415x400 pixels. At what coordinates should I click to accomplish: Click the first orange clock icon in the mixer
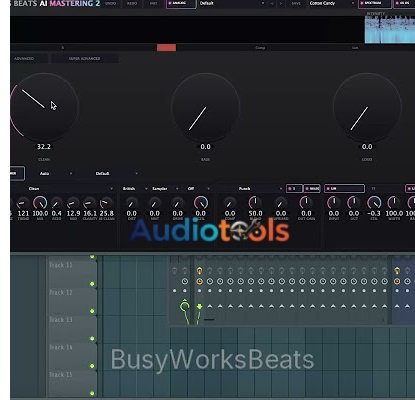(x=199, y=281)
